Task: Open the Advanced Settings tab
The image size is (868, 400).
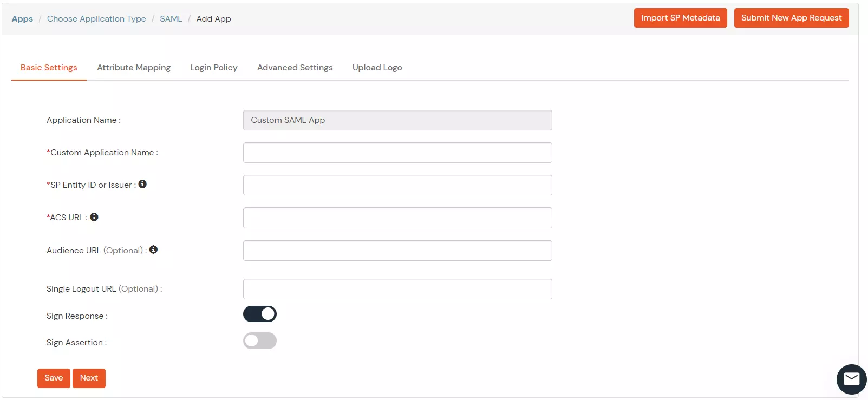Action: [x=295, y=68]
